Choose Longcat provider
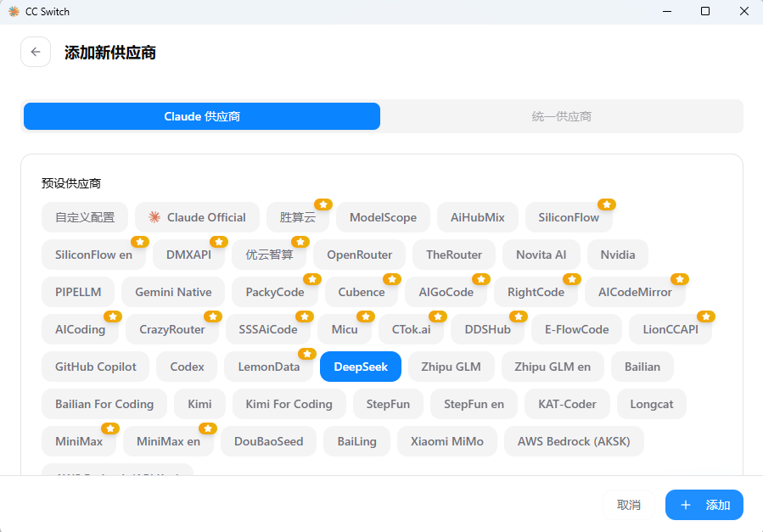The width and height of the screenshot is (763, 532). tap(652, 404)
